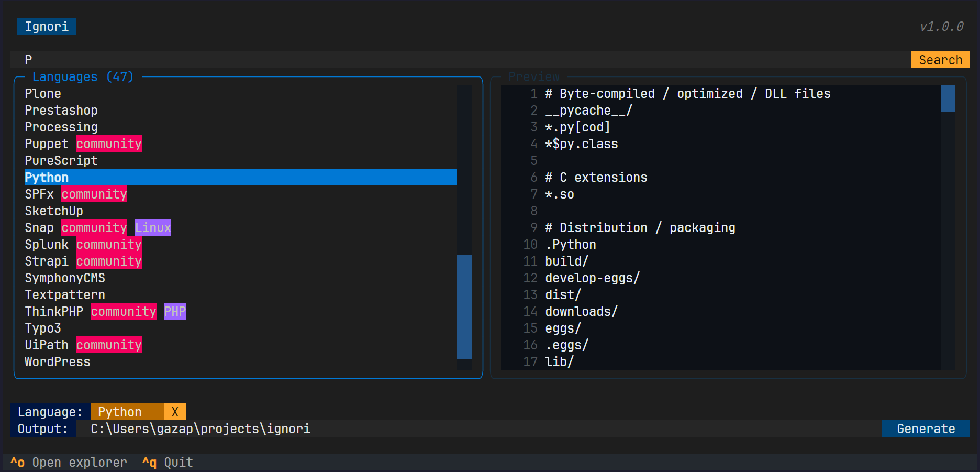This screenshot has height=472, width=980.
Task: Click preview line '.Python'
Action: pos(570,244)
